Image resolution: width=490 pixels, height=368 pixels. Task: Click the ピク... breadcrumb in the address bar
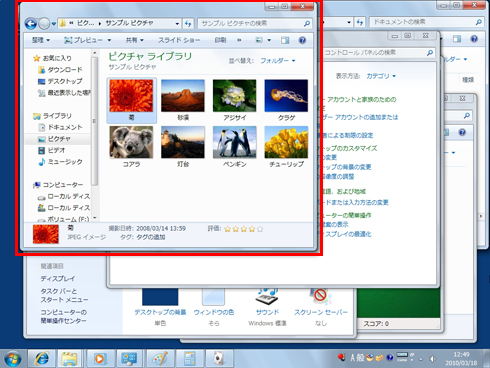86,23
